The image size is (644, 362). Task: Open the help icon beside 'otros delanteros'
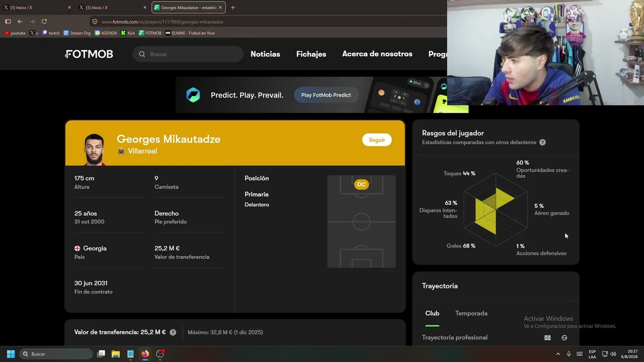tap(542, 142)
